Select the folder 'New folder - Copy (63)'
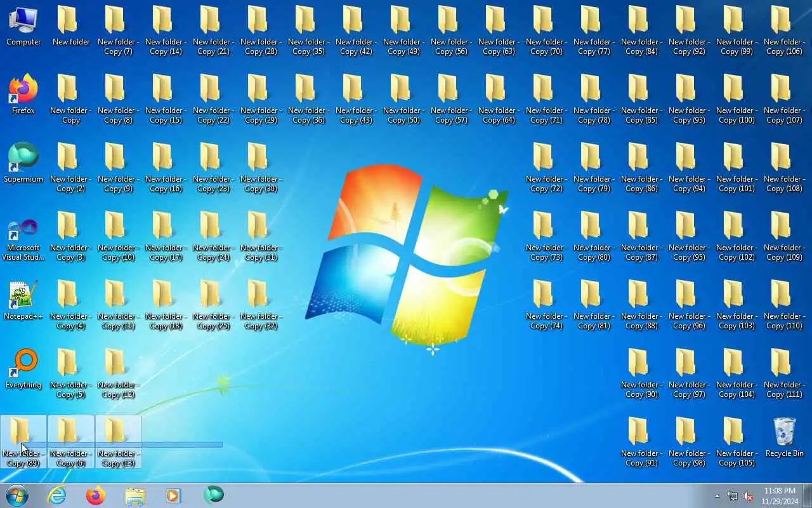 [499, 30]
